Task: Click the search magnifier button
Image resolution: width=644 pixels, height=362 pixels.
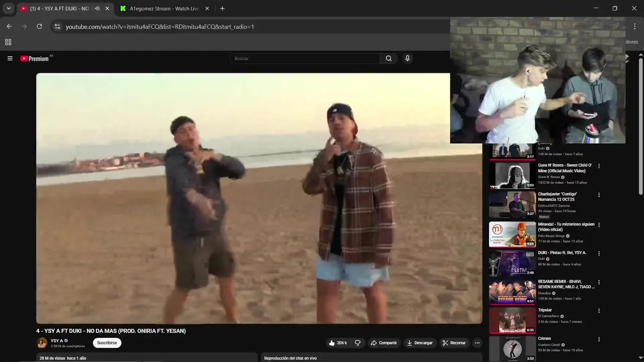Action: click(388, 58)
